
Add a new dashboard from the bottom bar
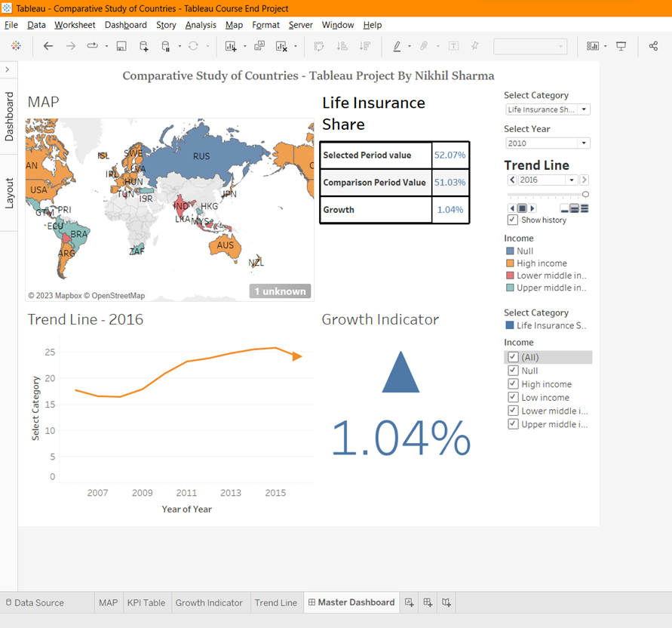coord(428,602)
